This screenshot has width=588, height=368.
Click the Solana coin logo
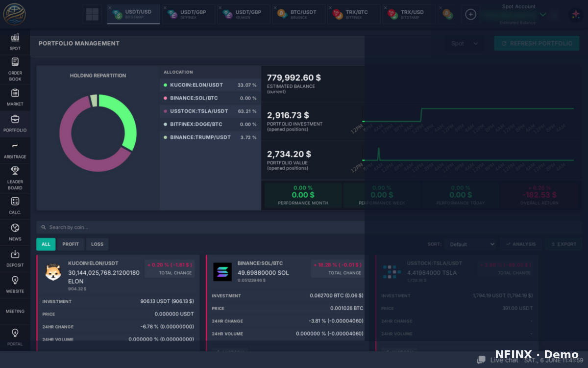click(x=222, y=272)
